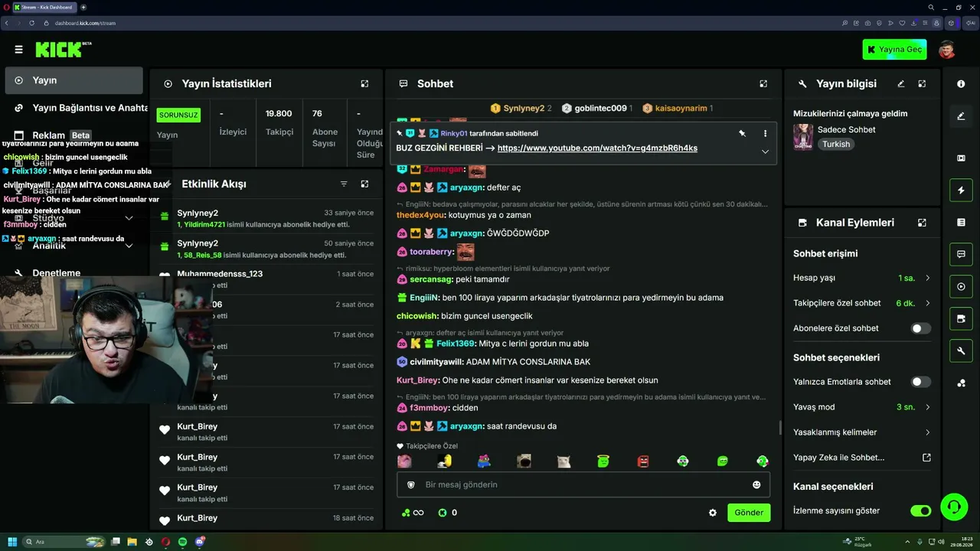Viewport: 980px width, 551px height.
Task: Click the info icon in right sidebar
Action: [x=961, y=83]
